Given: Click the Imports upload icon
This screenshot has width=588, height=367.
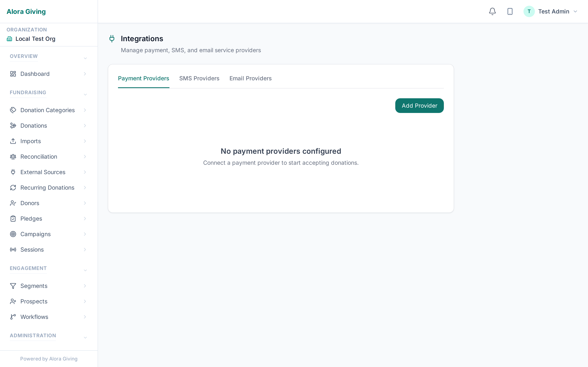Looking at the screenshot, I should (13, 141).
